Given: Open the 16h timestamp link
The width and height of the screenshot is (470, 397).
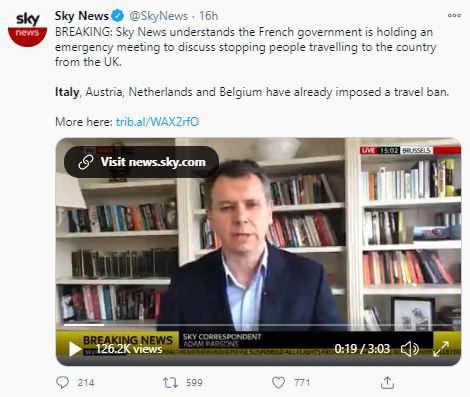Looking at the screenshot, I should [209, 16].
